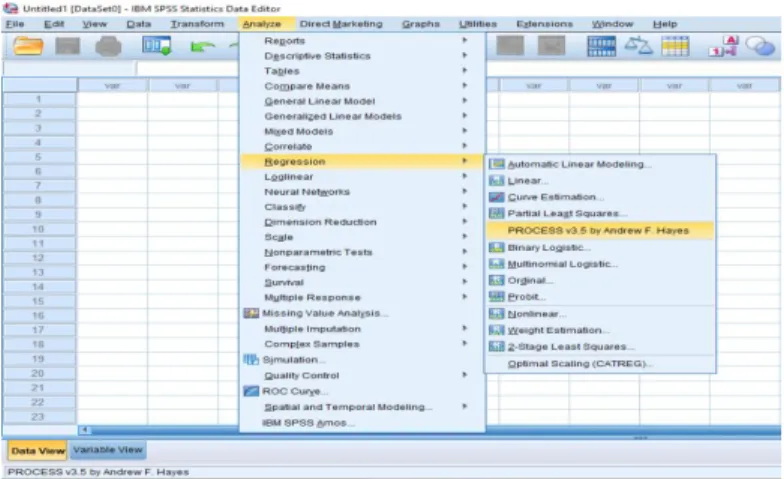This screenshot has height=479, width=784.
Task: Click the Linear regression icon
Action: [496, 180]
